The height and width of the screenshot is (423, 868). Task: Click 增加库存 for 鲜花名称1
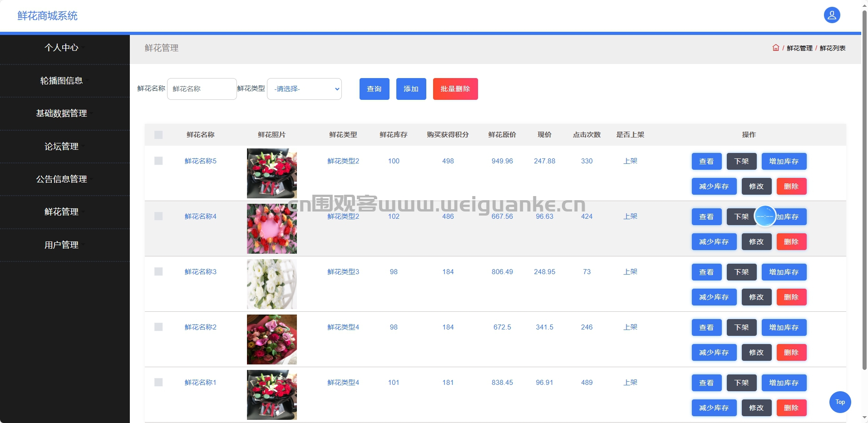(x=784, y=383)
